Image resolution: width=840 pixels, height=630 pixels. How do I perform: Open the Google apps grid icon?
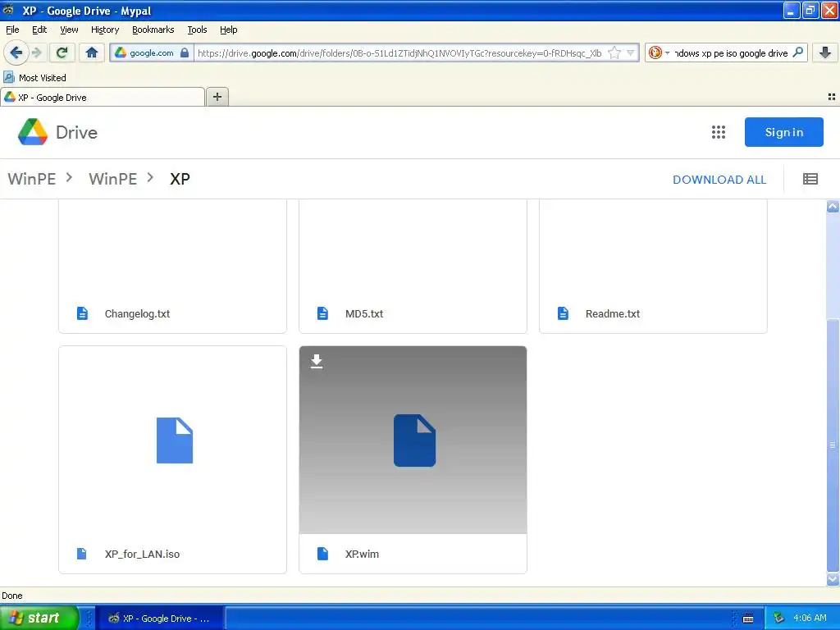(x=719, y=132)
